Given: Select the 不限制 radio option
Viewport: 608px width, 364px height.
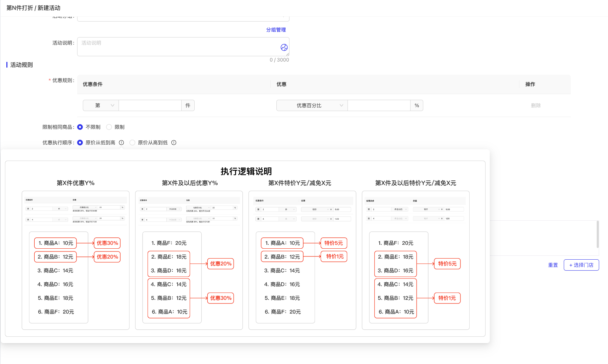Looking at the screenshot, I should pos(80,127).
